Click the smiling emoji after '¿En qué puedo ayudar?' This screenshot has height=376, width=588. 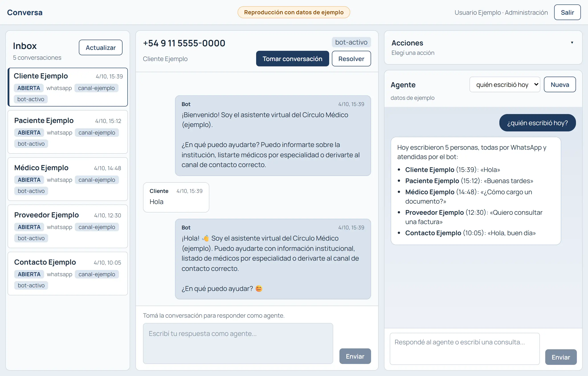tap(259, 289)
